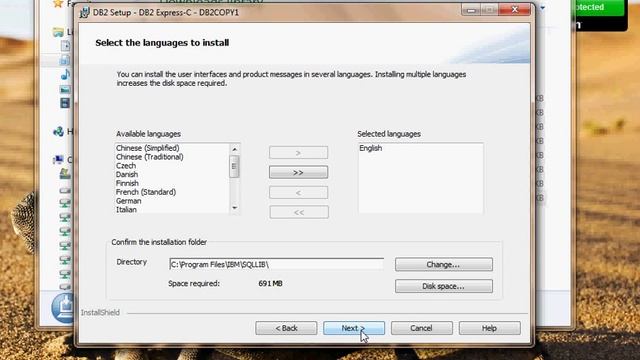Click the languages list scroll-up arrow

click(235, 149)
